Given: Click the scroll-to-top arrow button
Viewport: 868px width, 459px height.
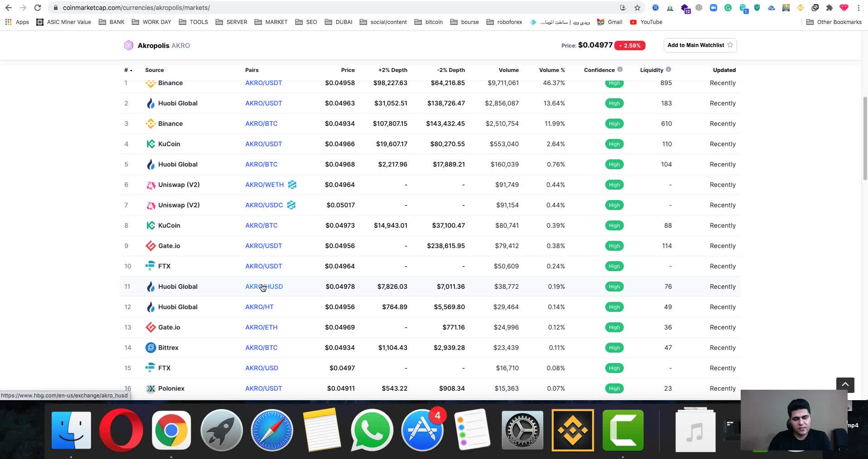Looking at the screenshot, I should 845,384.
